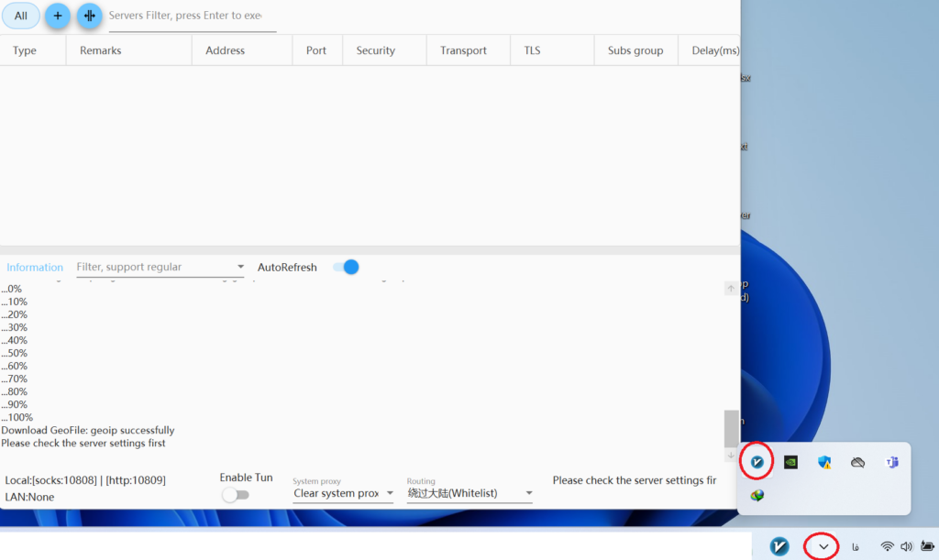
Task: Toggle the AutoRefresh switch off
Action: pyautogui.click(x=346, y=267)
